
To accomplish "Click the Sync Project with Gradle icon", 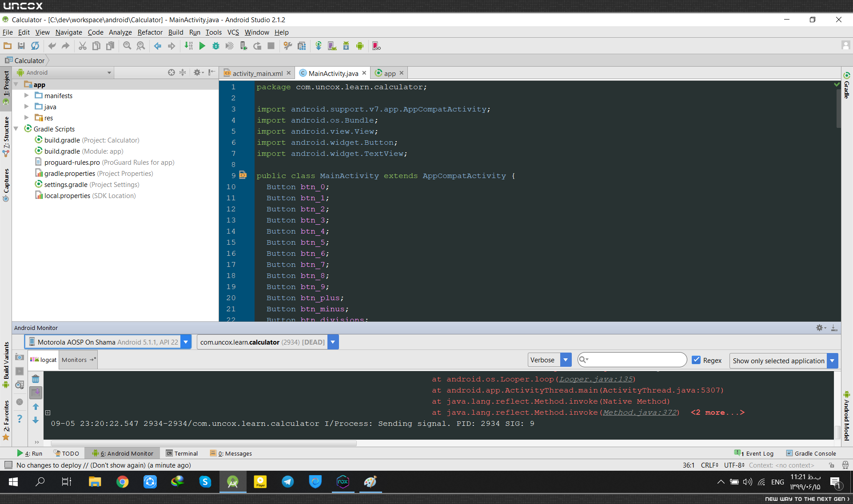I will pyautogui.click(x=319, y=46).
